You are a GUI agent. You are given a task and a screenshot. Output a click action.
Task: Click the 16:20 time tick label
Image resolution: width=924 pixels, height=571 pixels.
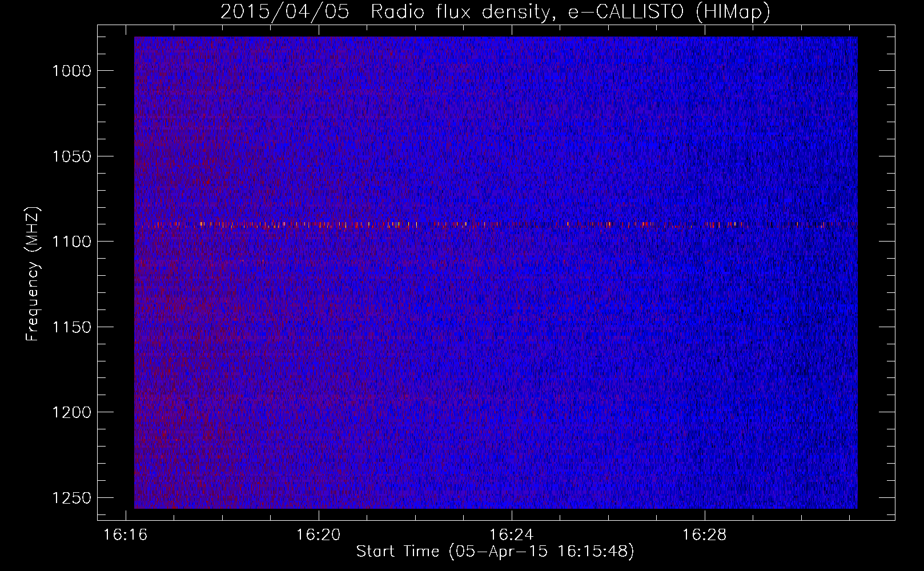tap(318, 535)
